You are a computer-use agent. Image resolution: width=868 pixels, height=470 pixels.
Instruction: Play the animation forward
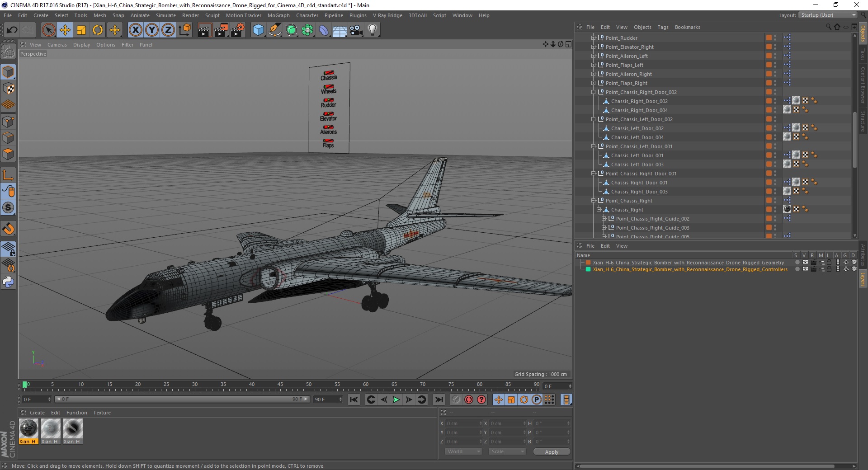396,399
